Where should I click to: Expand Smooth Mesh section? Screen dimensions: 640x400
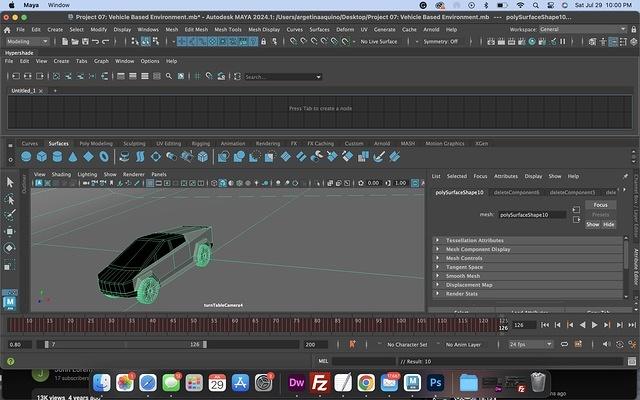click(438, 276)
